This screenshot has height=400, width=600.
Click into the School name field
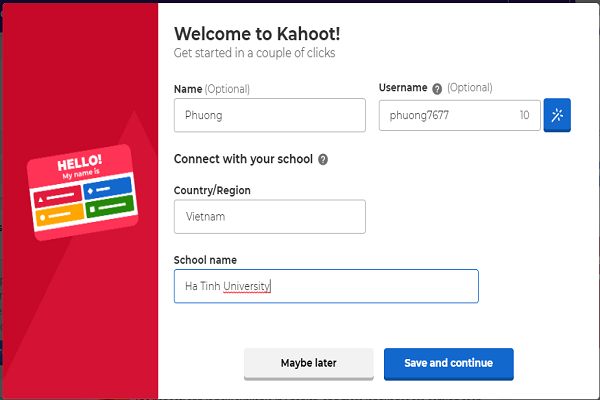[x=326, y=286]
